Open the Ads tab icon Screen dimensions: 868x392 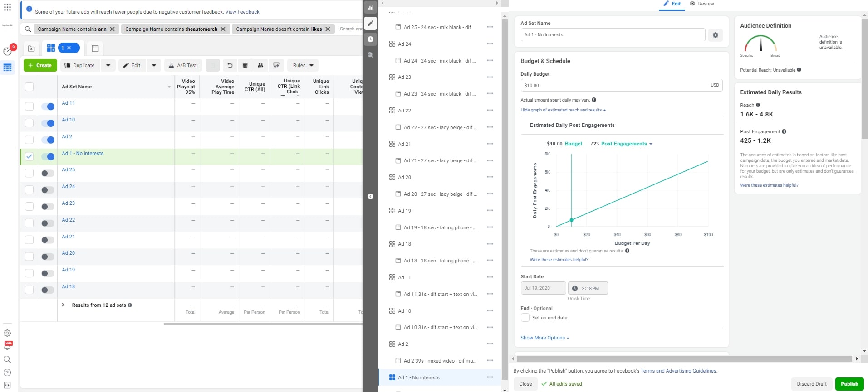[x=95, y=48]
